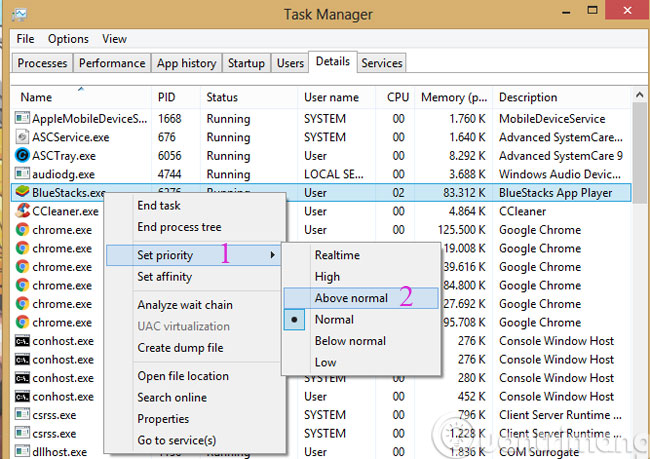The image size is (650, 459).
Task: Click the audiodg.exe process icon
Action: (24, 174)
